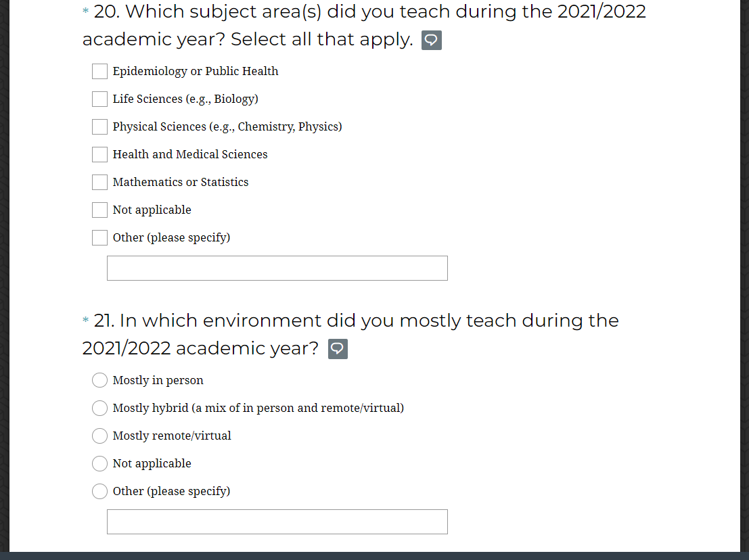Check Not applicable under question 20
749x560 pixels.
coord(100,210)
